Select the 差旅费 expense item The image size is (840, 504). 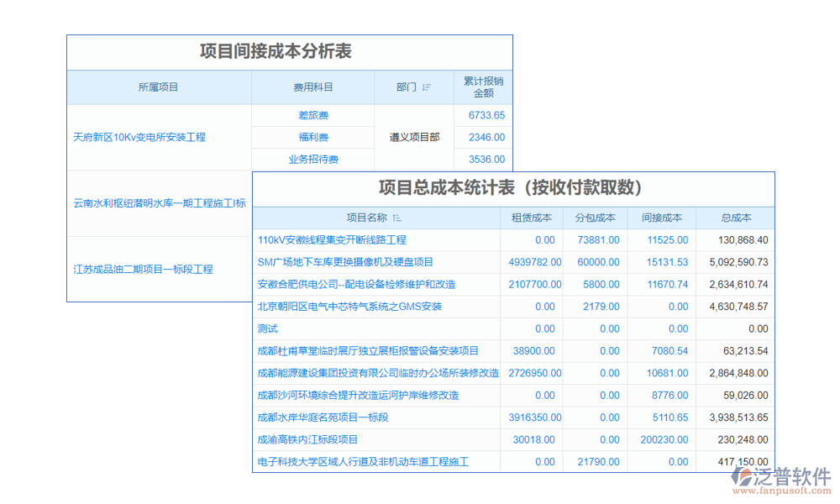tap(312, 115)
